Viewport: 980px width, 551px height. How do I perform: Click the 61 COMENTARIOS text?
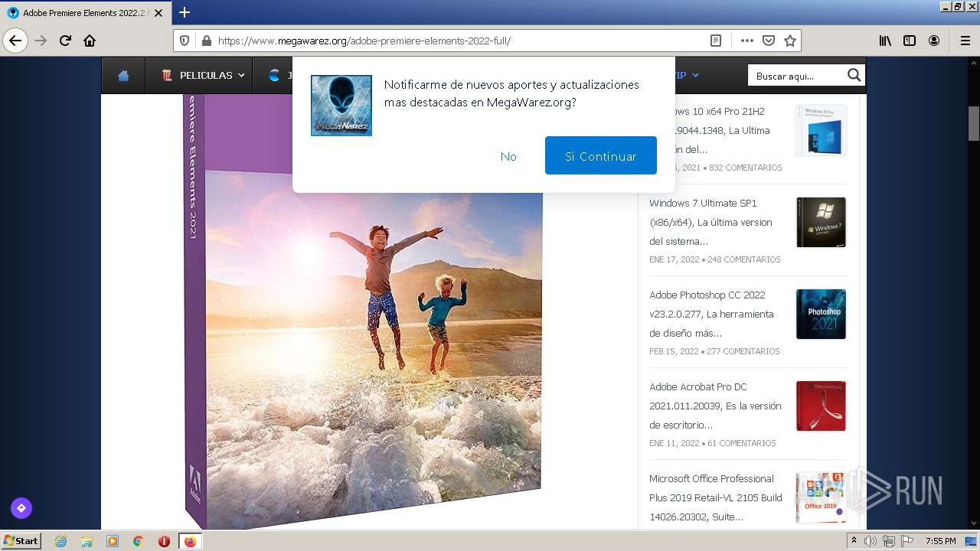pos(742,443)
